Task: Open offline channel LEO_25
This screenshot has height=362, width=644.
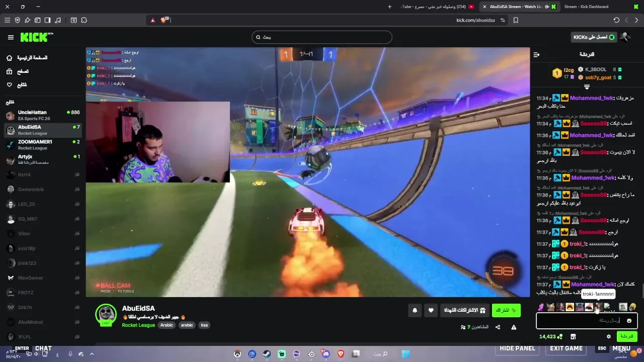Action: click(x=43, y=204)
